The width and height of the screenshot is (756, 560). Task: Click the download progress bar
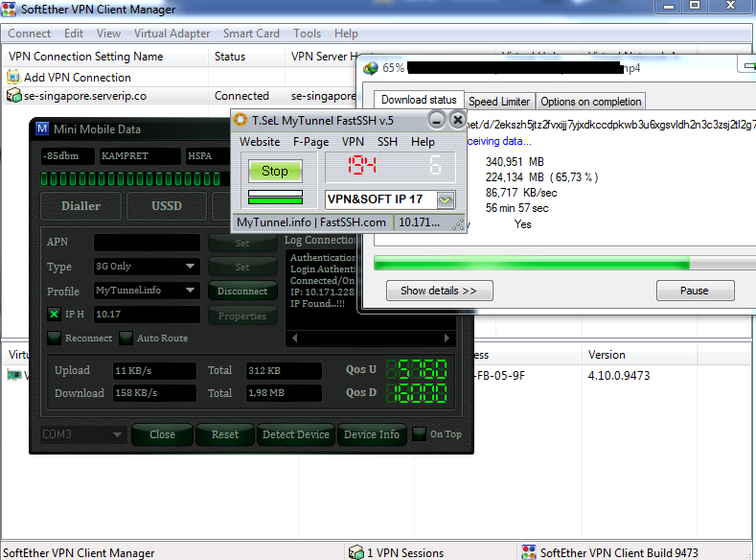[x=564, y=264]
